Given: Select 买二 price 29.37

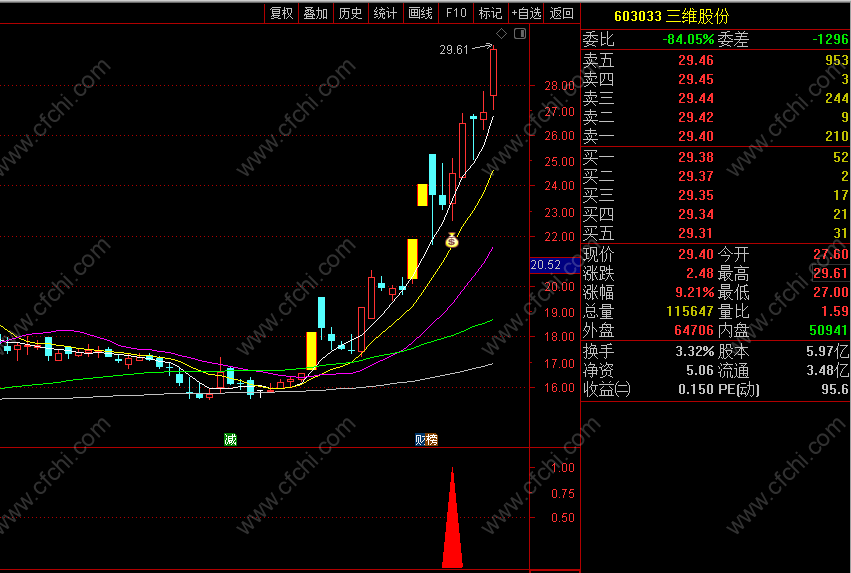Looking at the screenshot, I should tap(696, 176).
